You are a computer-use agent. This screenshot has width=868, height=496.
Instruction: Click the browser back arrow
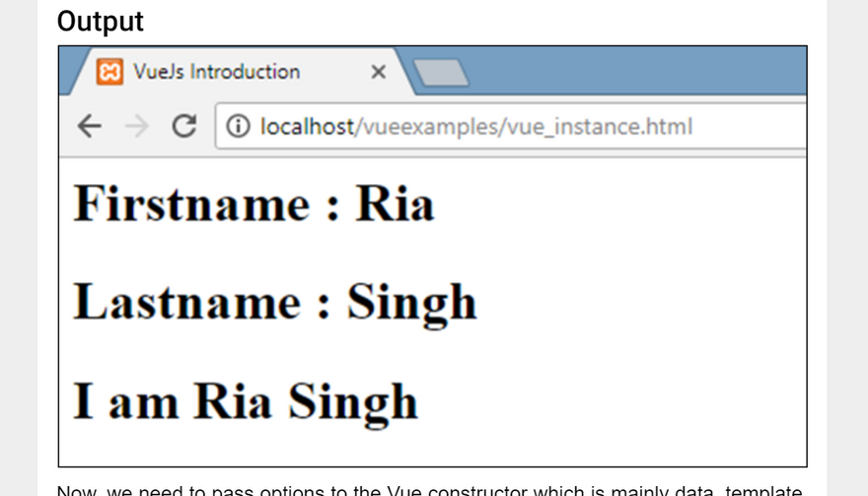90,126
